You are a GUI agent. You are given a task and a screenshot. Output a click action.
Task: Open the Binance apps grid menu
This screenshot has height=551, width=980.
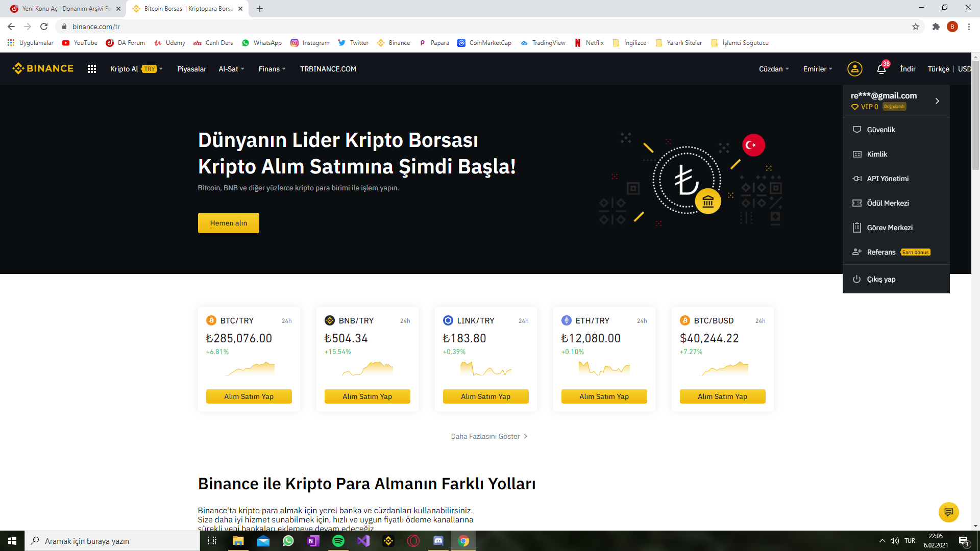[x=92, y=69]
